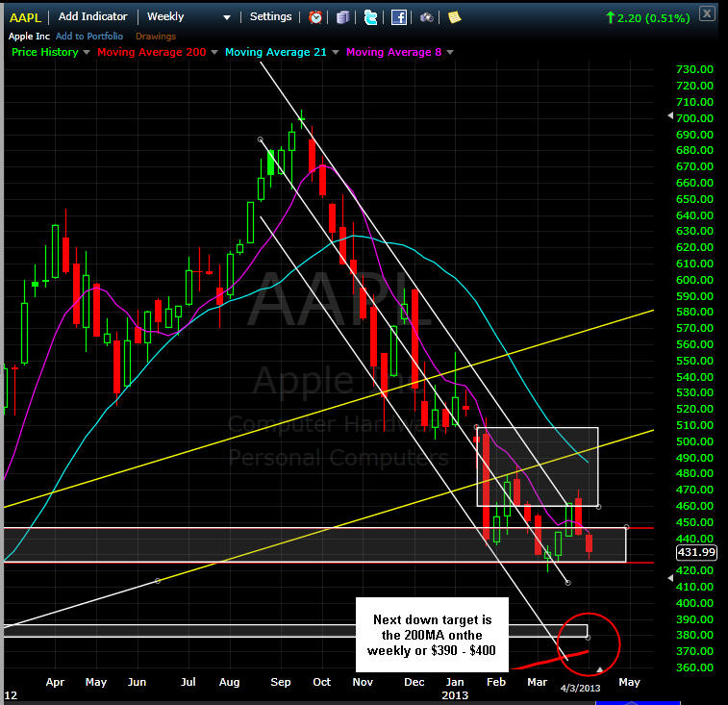Click the Apple Inc company name
The width and height of the screenshot is (728, 705).
pos(29,37)
